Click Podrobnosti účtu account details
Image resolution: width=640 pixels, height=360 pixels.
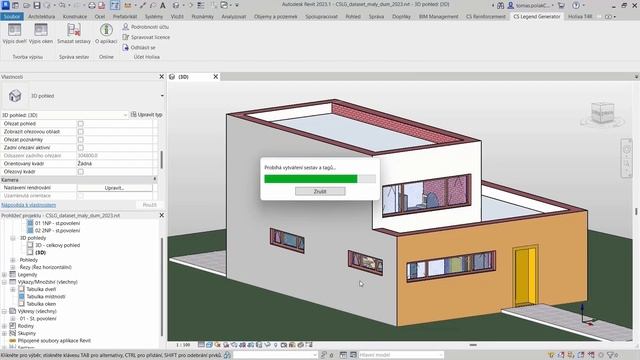coord(145,27)
